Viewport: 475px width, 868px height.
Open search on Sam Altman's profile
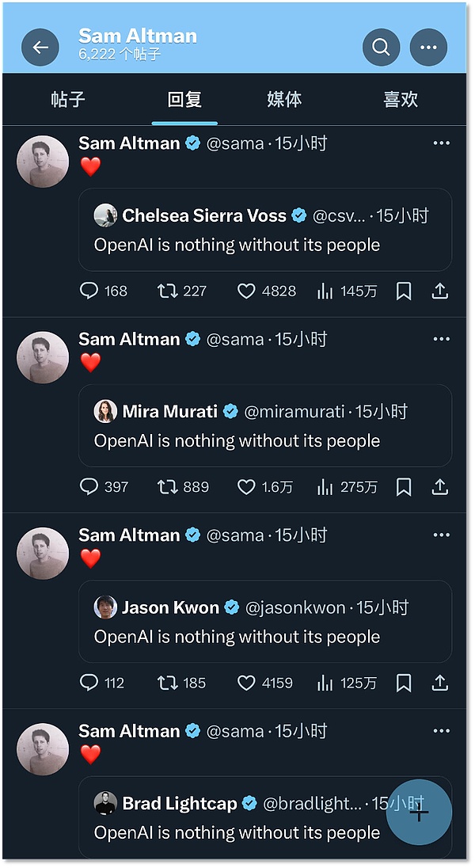click(381, 48)
